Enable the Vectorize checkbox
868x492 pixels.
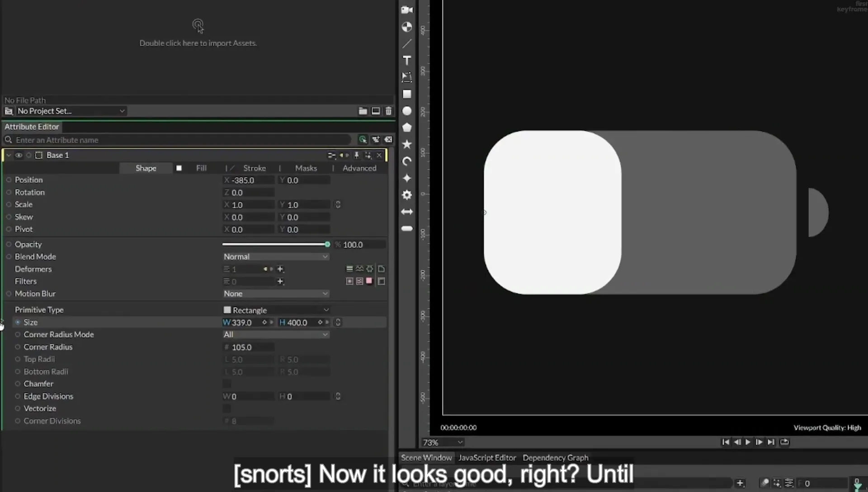click(x=227, y=409)
